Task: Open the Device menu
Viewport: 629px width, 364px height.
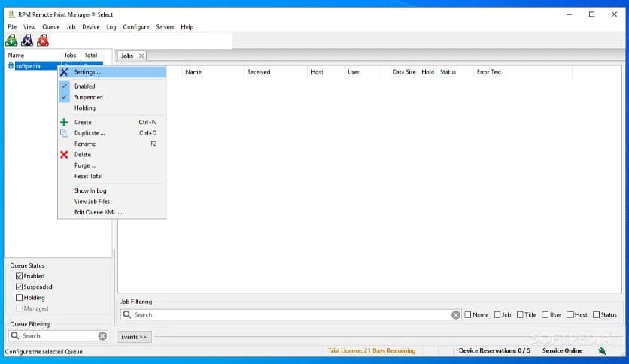Action: pyautogui.click(x=90, y=27)
